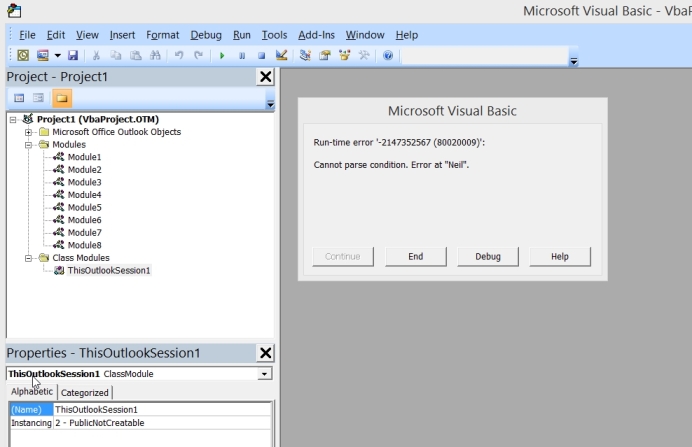Image resolution: width=692 pixels, height=447 pixels.
Task: Open the Tools menu
Action: [x=274, y=35]
